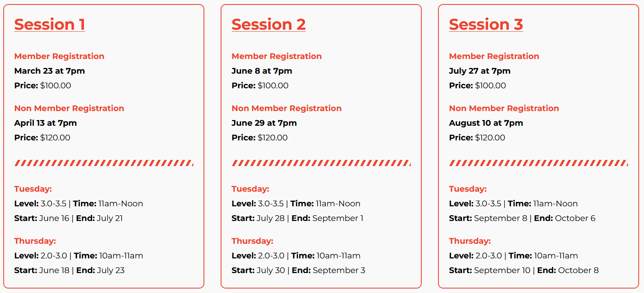Select the August 10 at 7pm date

point(486,123)
